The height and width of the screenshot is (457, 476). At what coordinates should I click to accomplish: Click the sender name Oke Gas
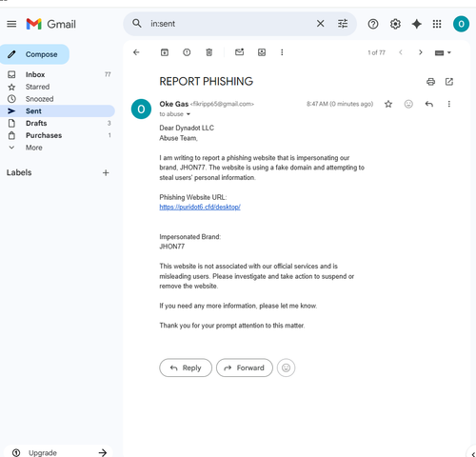(174, 104)
